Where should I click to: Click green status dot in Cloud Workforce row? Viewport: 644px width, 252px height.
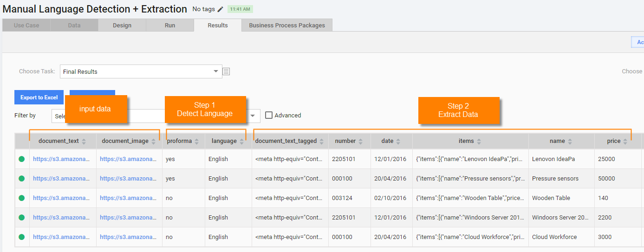point(21,237)
